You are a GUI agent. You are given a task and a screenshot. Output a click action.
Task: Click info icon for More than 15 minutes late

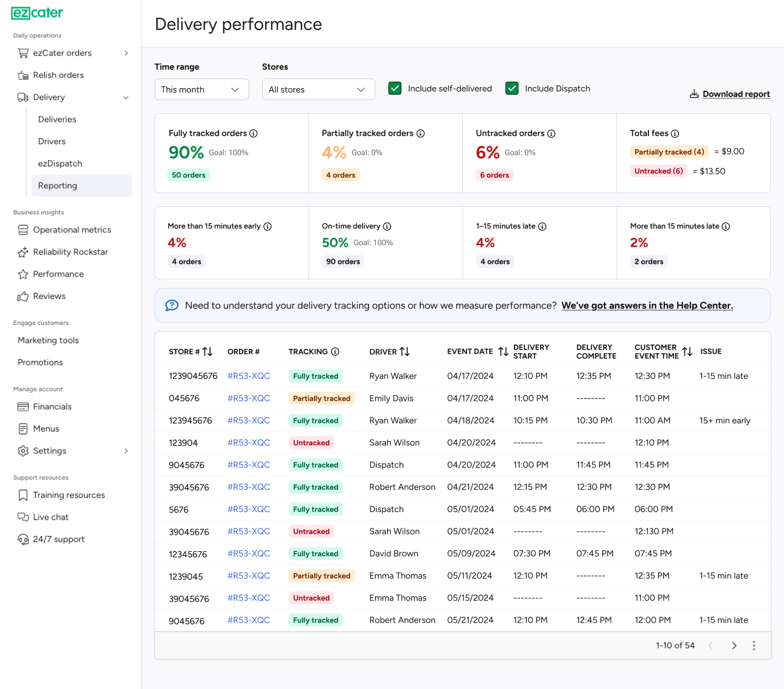[x=726, y=226]
